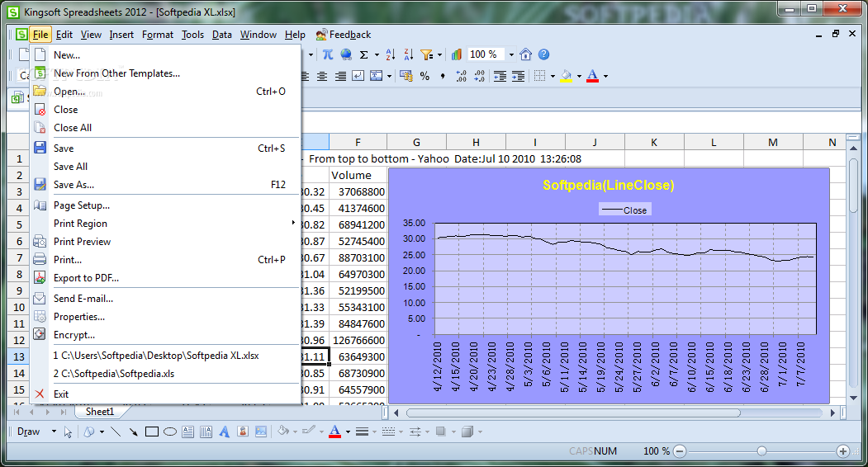Viewport: 868px width, 467px height.
Task: Toggle the Wrap Text icon
Action: pos(358,76)
